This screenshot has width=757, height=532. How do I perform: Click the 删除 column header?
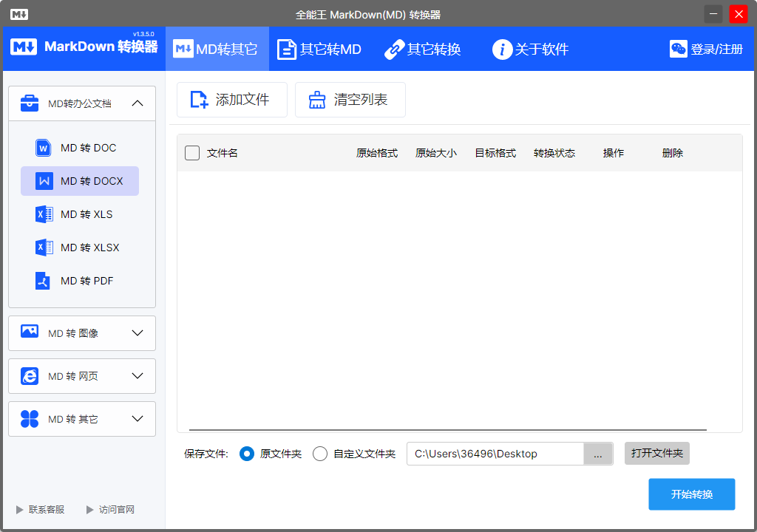(673, 153)
